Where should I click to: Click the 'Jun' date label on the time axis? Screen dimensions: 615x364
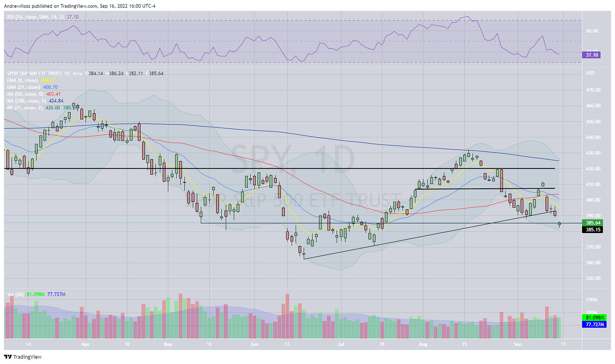(x=254, y=344)
